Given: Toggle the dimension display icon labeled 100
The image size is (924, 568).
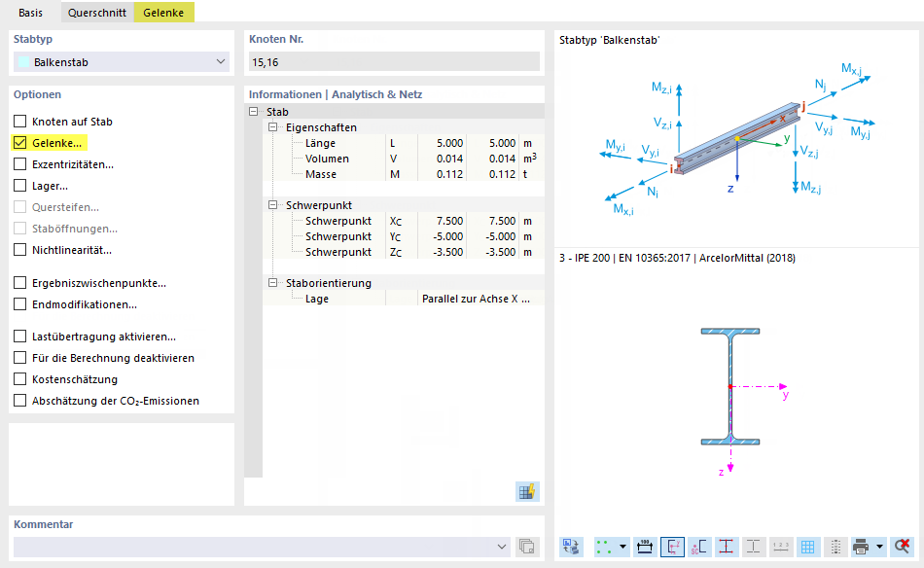Looking at the screenshot, I should [x=645, y=547].
